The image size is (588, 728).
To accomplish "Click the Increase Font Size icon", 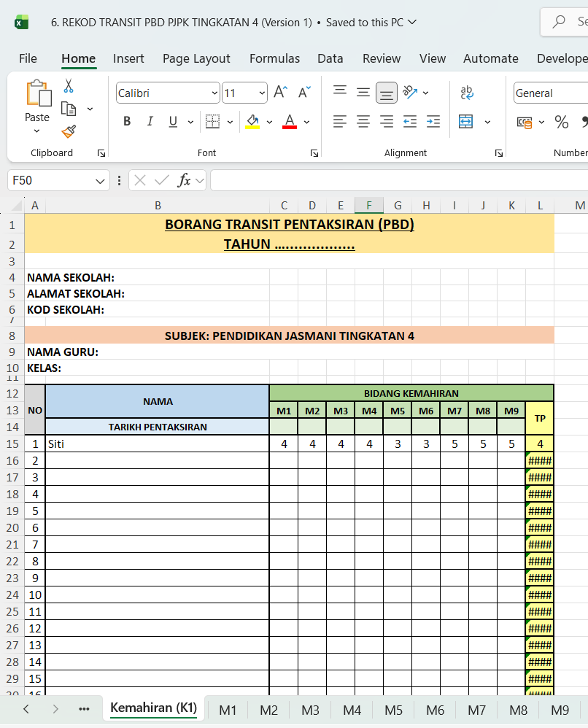I will tap(280, 93).
